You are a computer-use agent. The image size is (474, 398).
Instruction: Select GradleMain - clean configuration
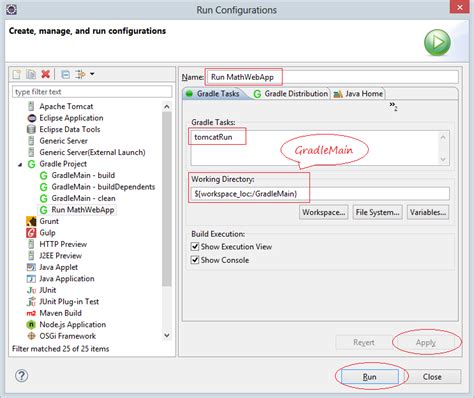(83, 198)
